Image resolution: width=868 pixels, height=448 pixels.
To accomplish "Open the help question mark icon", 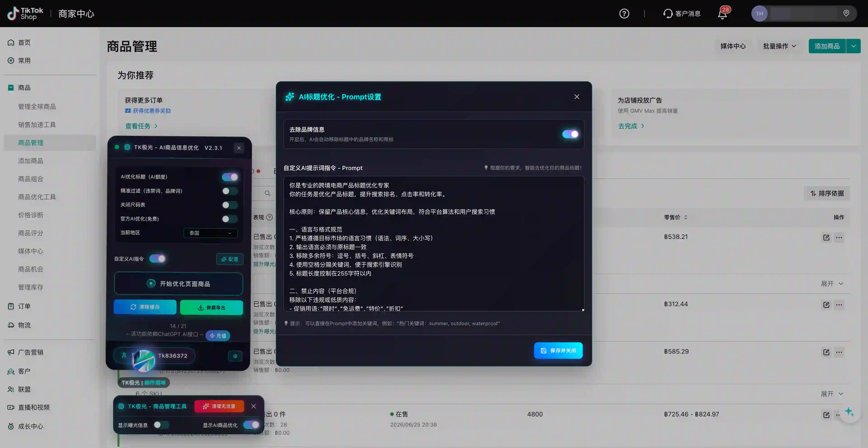I will tap(624, 14).
